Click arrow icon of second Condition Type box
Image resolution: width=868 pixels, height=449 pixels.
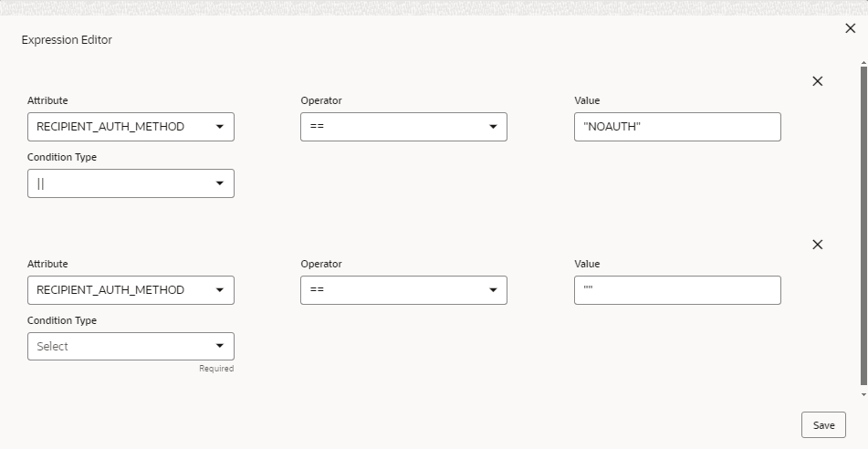pyautogui.click(x=220, y=347)
